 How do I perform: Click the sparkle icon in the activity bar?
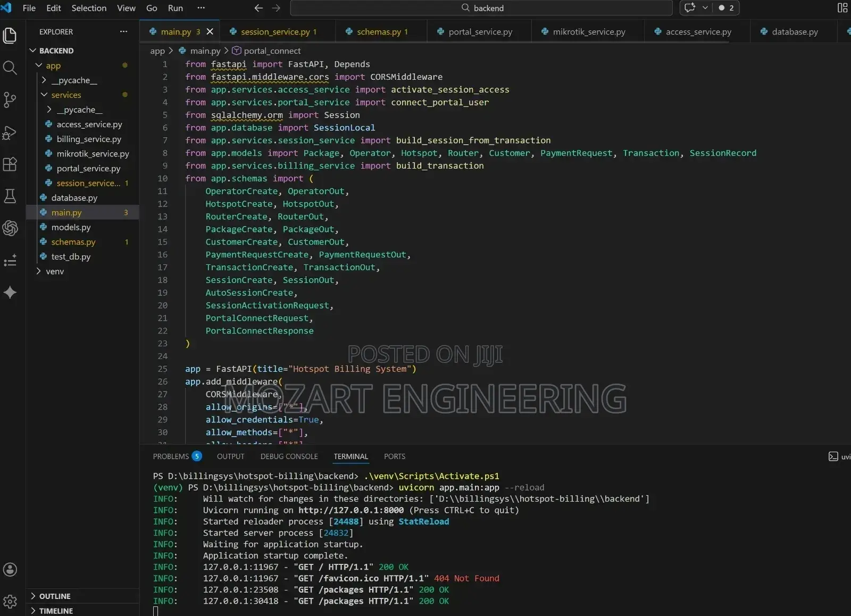pyautogui.click(x=10, y=292)
